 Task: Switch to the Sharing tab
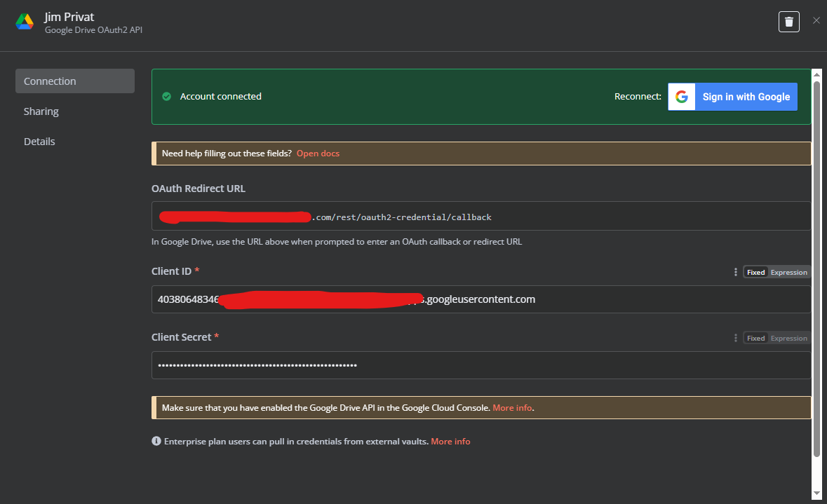point(41,111)
